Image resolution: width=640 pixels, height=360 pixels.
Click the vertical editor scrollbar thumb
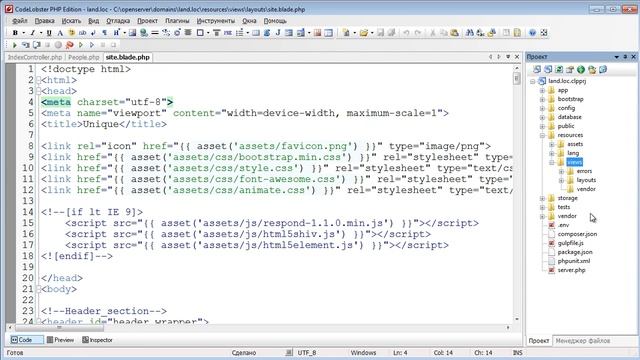click(517, 78)
